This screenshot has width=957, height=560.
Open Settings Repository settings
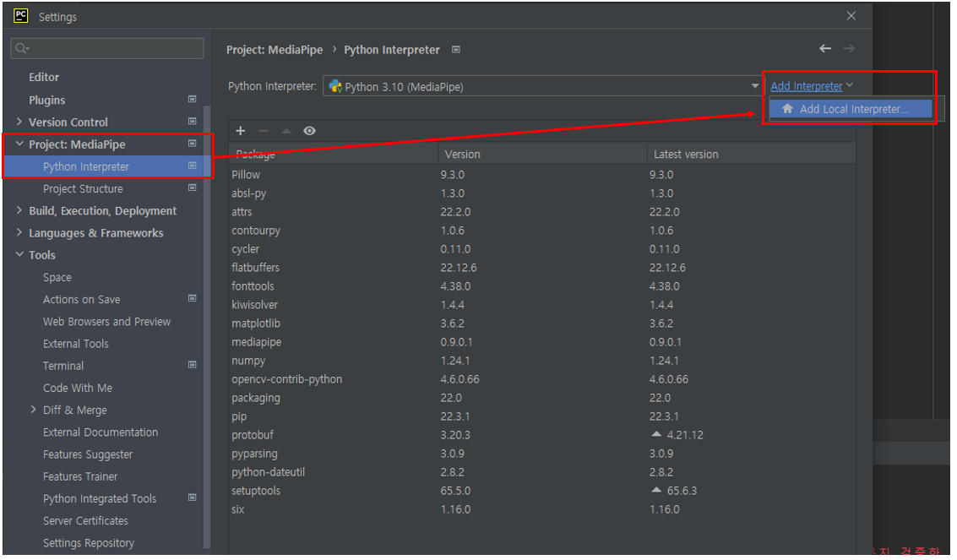coord(89,543)
